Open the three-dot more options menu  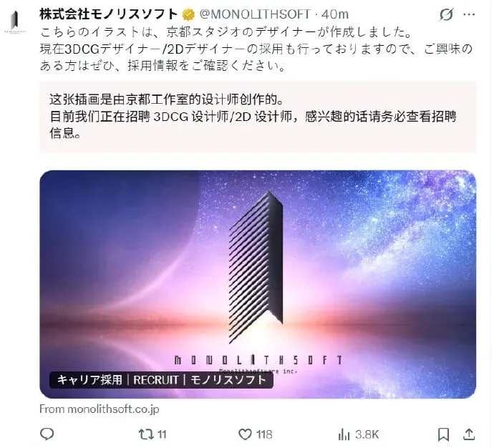pos(470,14)
